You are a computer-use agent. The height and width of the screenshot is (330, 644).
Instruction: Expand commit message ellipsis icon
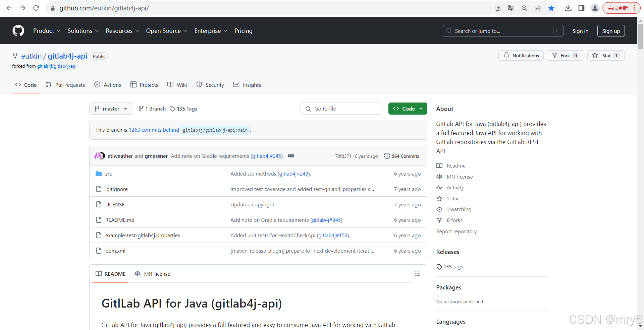(x=291, y=156)
